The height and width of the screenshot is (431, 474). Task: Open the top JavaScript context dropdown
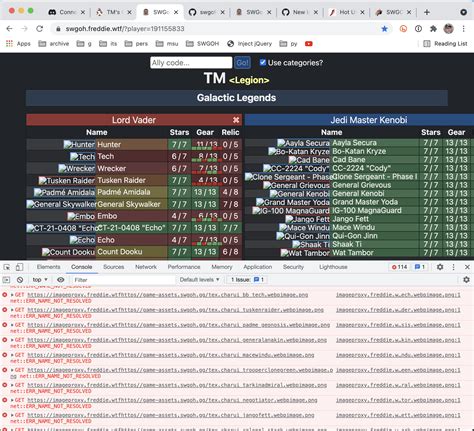click(40, 280)
